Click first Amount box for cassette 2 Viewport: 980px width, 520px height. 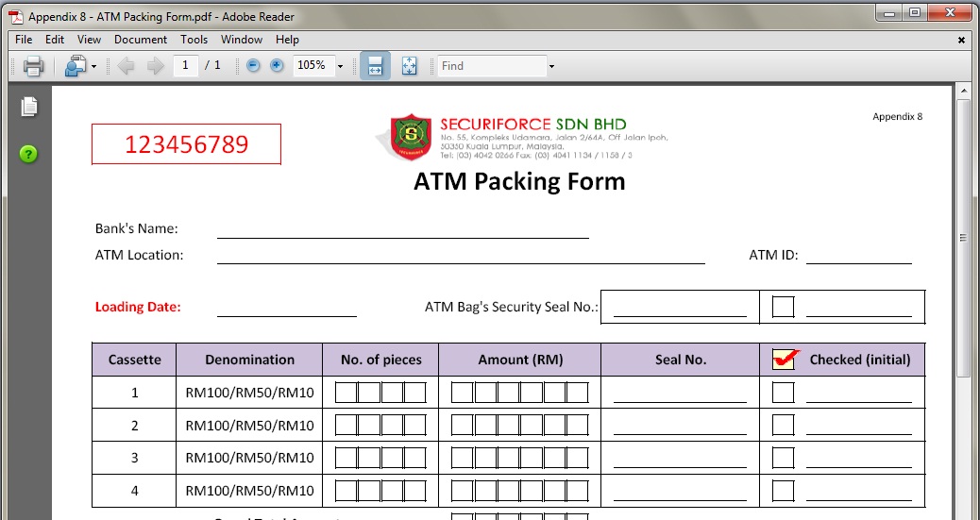pyautogui.click(x=463, y=425)
